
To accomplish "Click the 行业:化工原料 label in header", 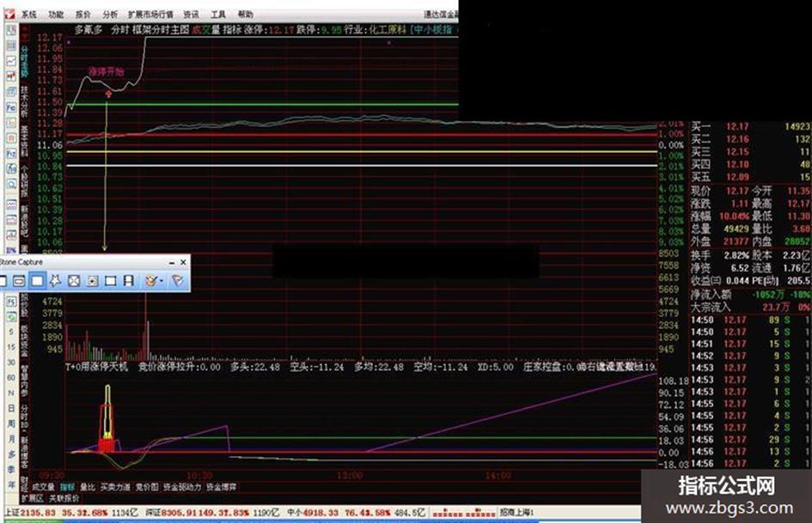I will point(375,29).
